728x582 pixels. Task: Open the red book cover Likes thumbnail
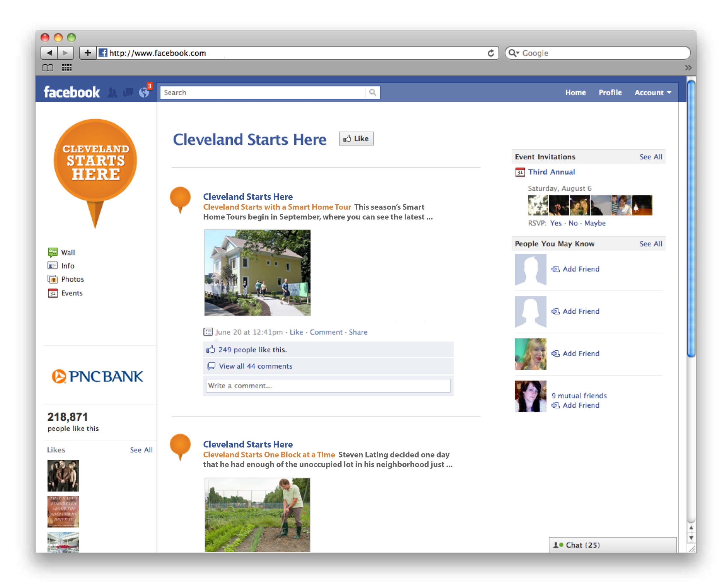click(63, 511)
